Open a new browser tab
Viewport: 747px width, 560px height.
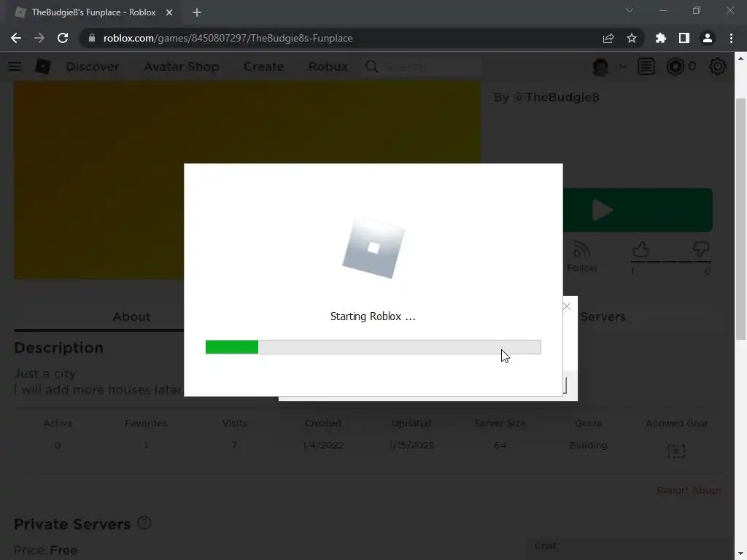point(197,12)
